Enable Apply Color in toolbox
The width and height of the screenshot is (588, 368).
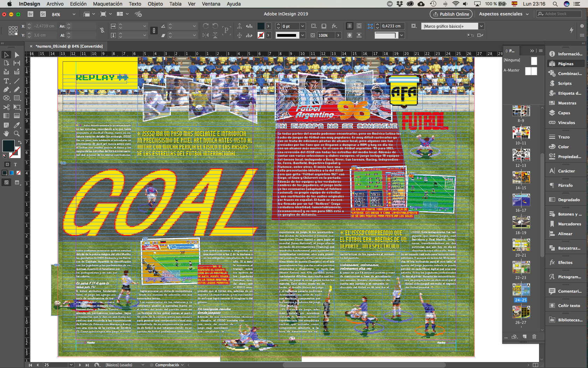5,173
